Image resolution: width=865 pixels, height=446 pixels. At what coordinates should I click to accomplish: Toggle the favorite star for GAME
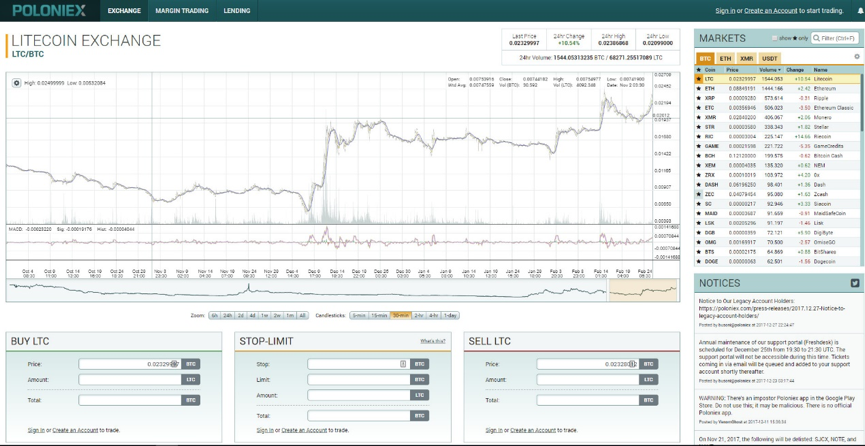pyautogui.click(x=699, y=146)
